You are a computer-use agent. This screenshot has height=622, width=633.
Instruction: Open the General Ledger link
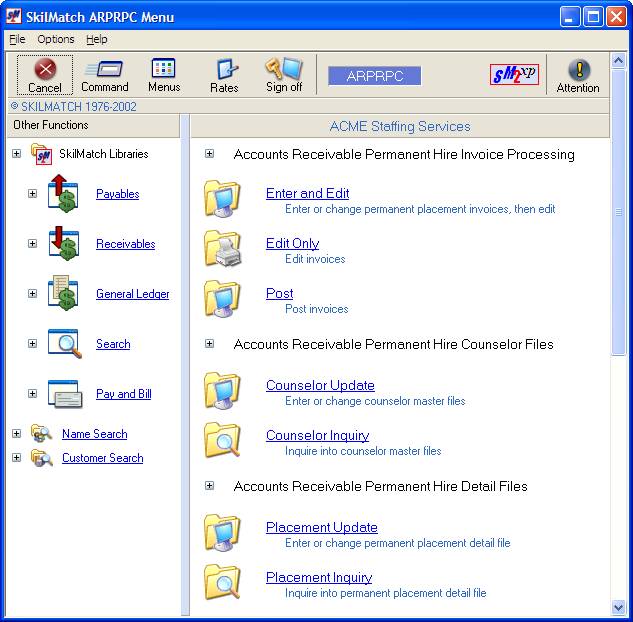(x=133, y=294)
